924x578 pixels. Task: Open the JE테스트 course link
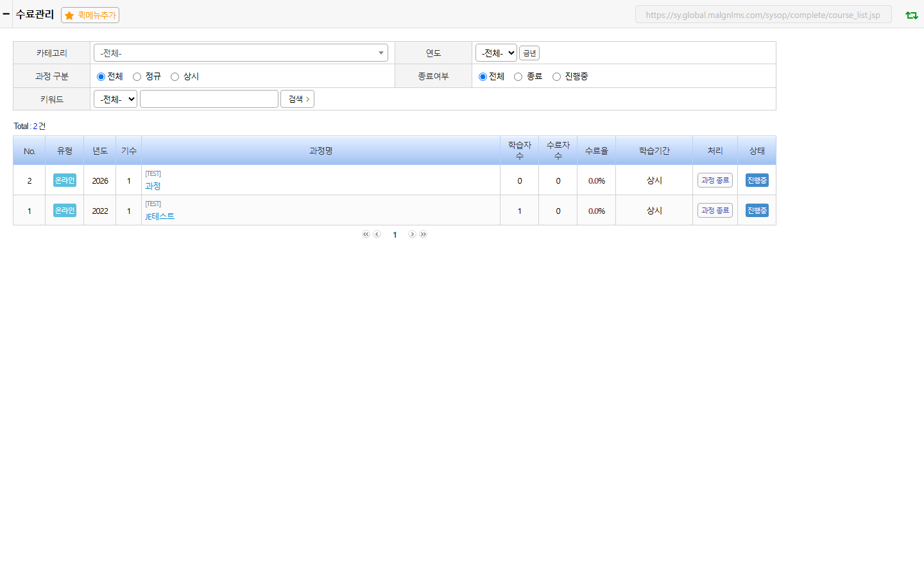pyautogui.click(x=160, y=216)
